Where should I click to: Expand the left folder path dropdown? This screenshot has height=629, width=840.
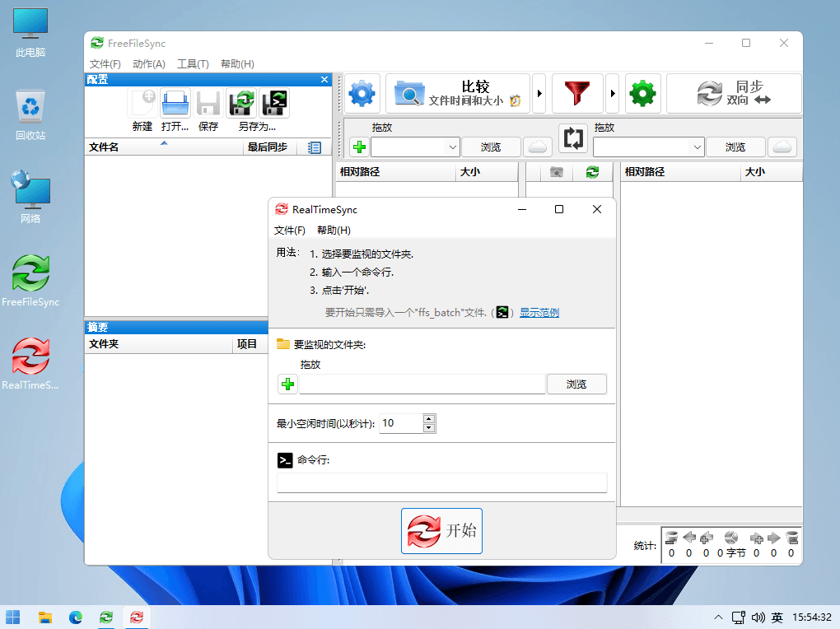[x=452, y=147]
